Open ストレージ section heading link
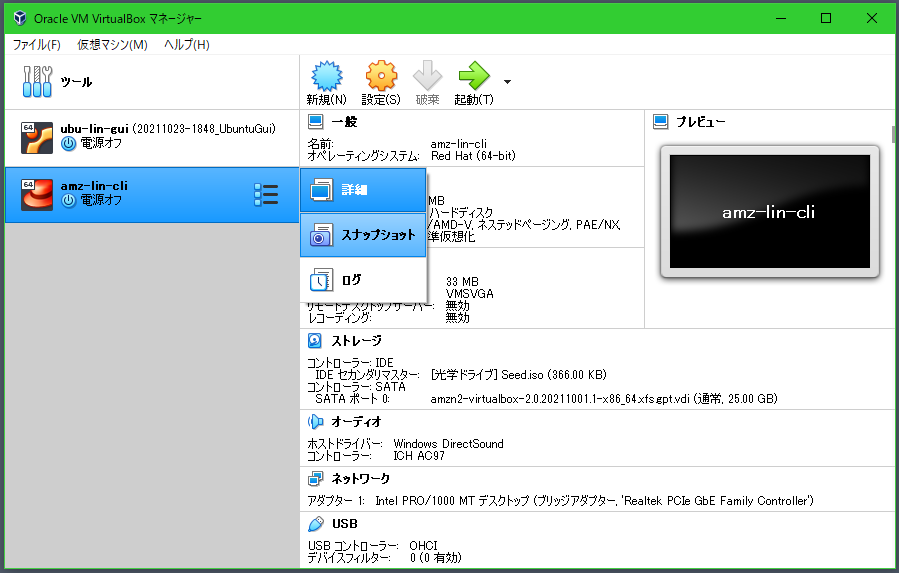The image size is (899, 573). pyautogui.click(x=356, y=341)
